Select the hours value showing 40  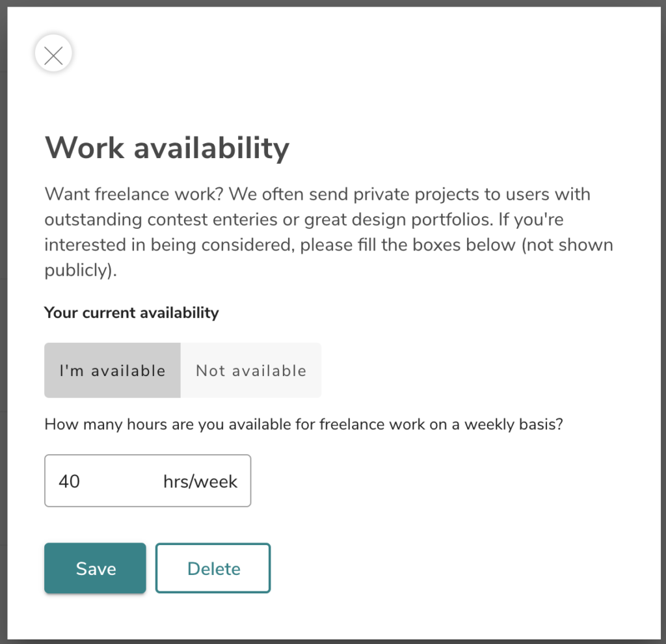[x=68, y=481]
